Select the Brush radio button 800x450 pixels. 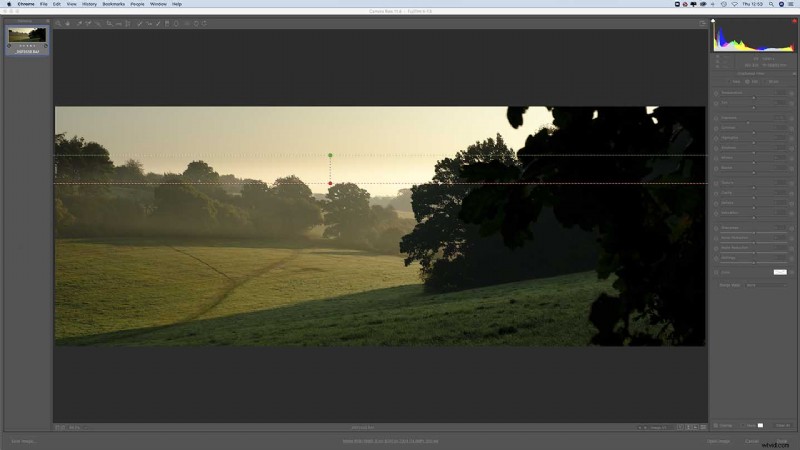(765, 82)
